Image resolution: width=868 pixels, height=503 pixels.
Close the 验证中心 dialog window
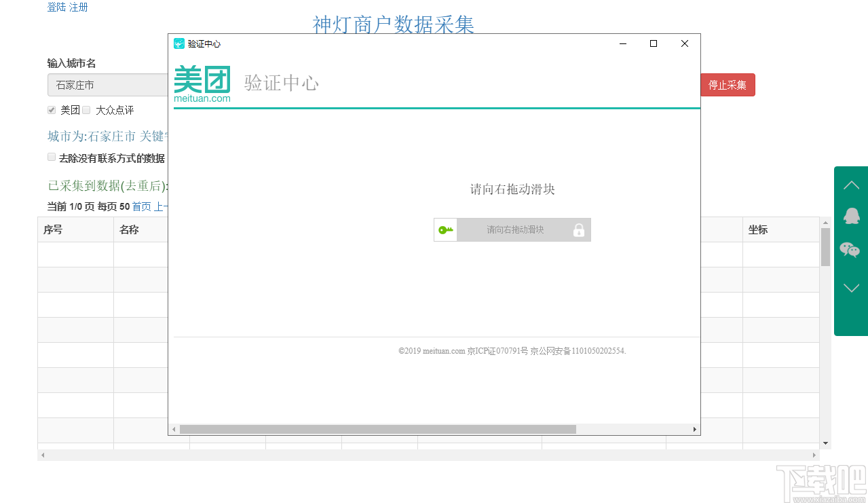click(685, 43)
